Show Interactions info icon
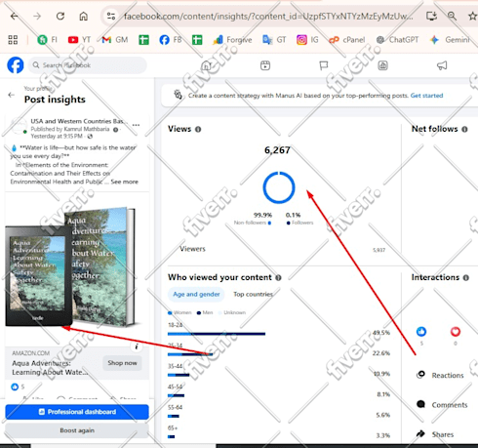The width and height of the screenshot is (478, 448). [x=466, y=277]
